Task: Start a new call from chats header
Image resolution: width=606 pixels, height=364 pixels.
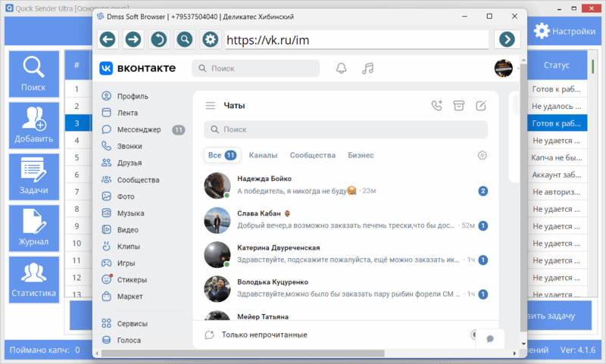Action: [436, 106]
